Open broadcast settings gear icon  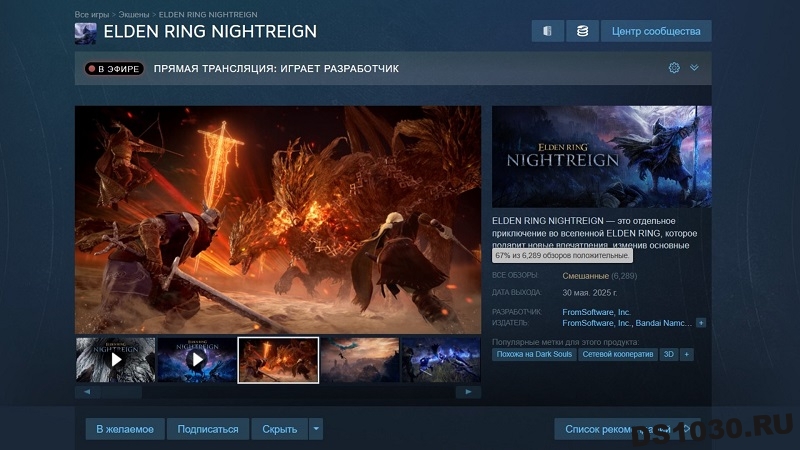pos(674,68)
